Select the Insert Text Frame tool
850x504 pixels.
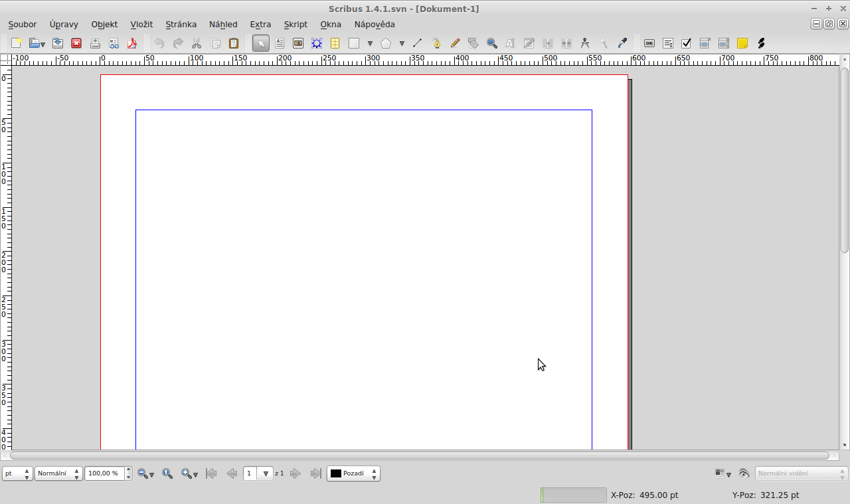tap(280, 43)
